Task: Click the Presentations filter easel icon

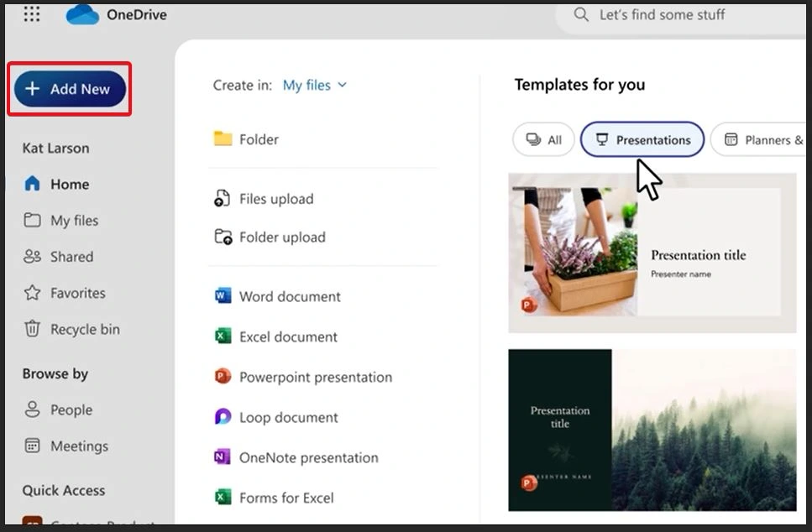Action: tap(602, 139)
